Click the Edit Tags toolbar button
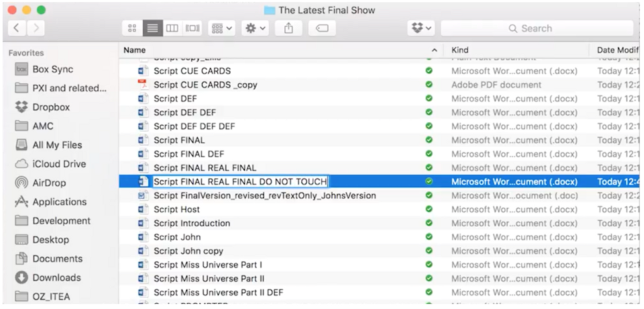644x309 pixels. [x=322, y=28]
